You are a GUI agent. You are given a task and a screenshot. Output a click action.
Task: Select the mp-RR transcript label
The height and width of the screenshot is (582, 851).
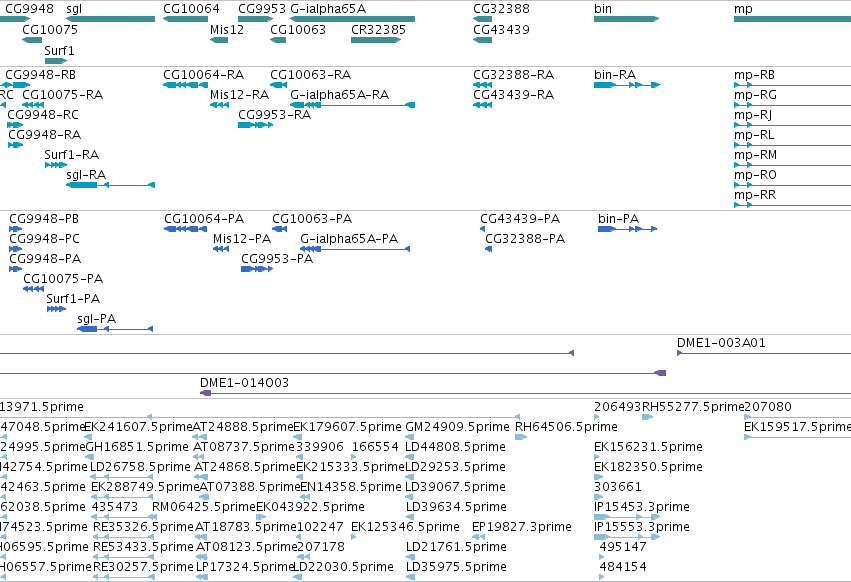coord(755,195)
